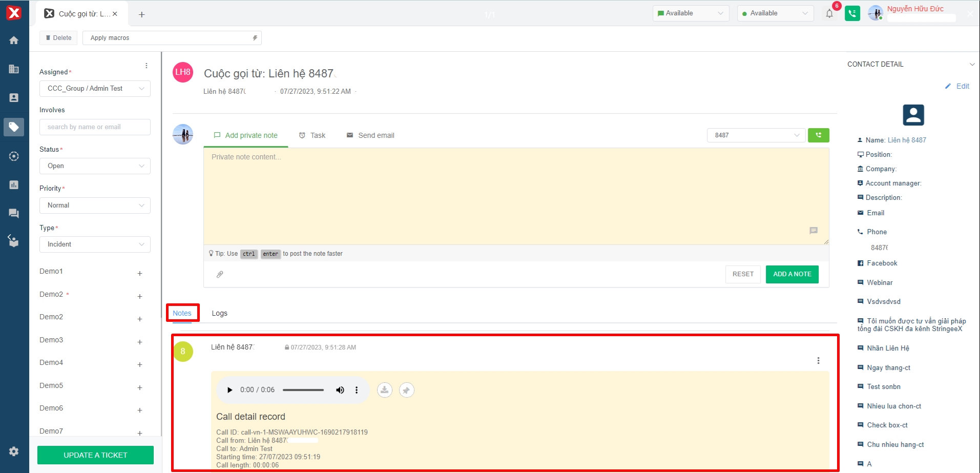
Task: Click the notification bell icon
Action: pyautogui.click(x=829, y=14)
